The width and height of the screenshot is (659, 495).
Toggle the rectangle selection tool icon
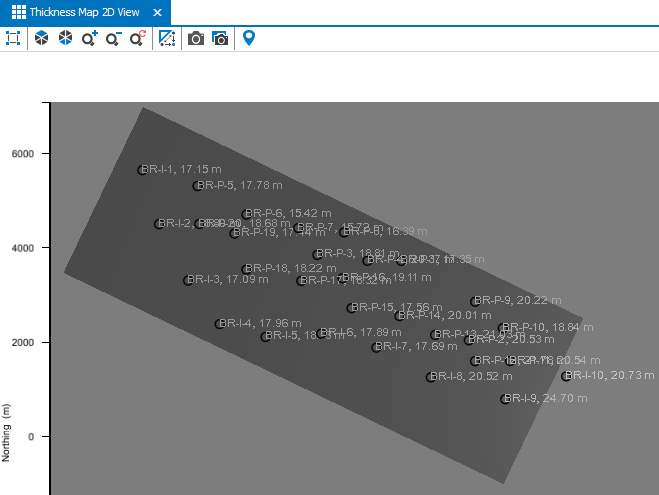click(x=167, y=38)
